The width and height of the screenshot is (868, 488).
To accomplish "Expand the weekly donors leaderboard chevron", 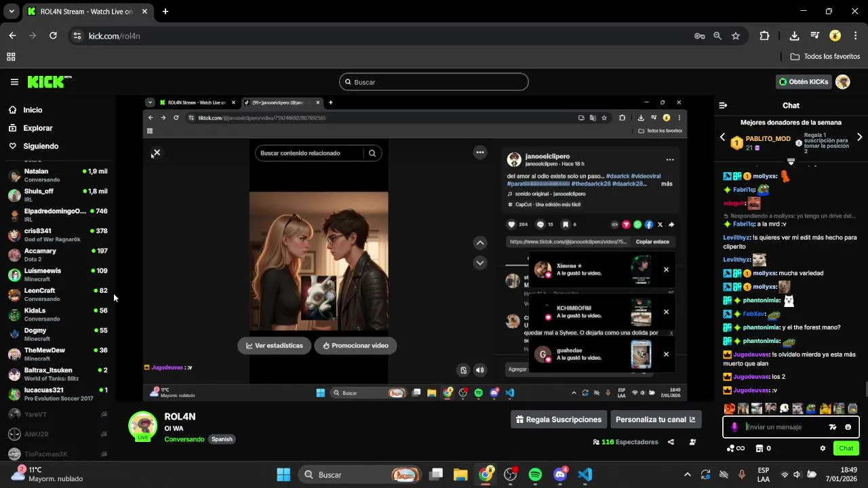I will [x=791, y=161].
